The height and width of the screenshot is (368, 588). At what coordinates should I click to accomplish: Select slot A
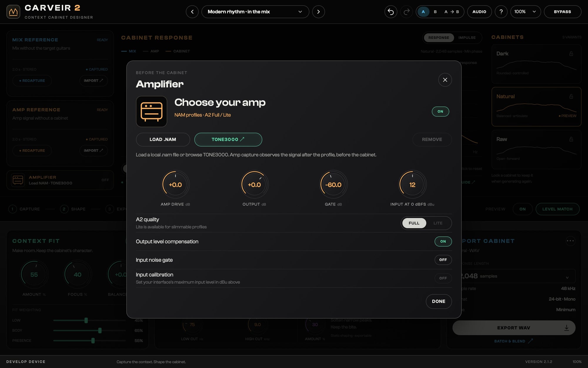coord(423,12)
